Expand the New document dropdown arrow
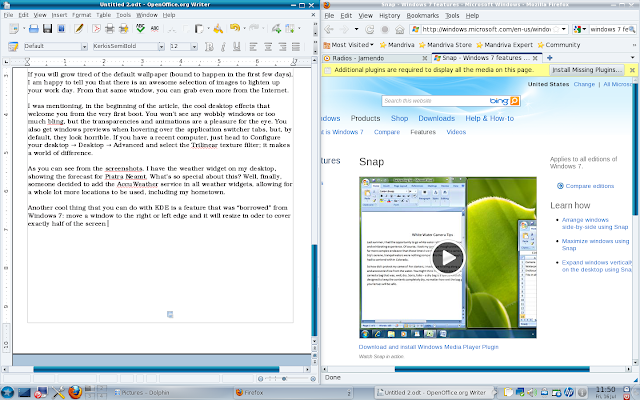Viewport: 640px width, 400px height. click(x=24, y=29)
